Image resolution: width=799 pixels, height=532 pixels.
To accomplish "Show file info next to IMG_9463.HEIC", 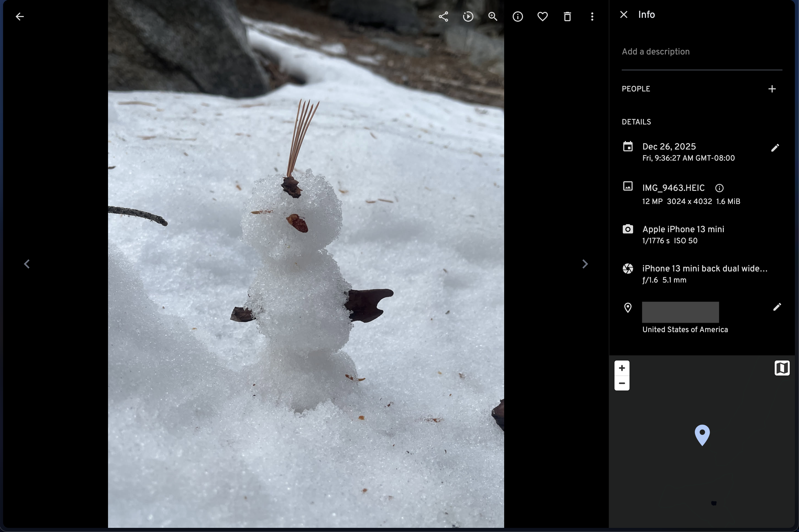I will click(719, 188).
